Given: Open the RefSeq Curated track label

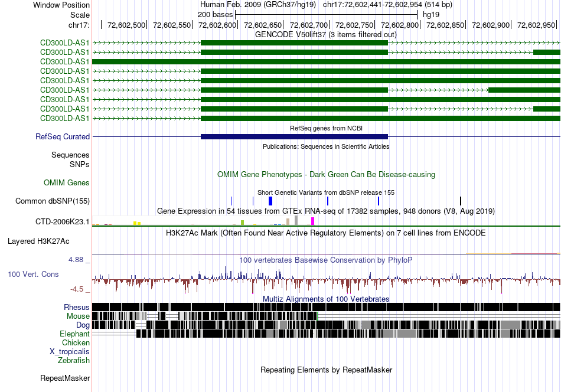Looking at the screenshot, I should coord(63,136).
